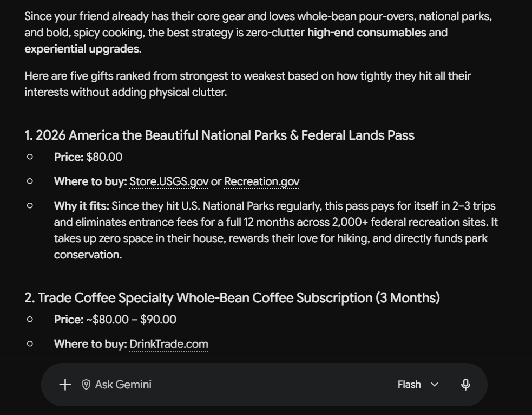Click bold text high-end consumables

pos(367,33)
